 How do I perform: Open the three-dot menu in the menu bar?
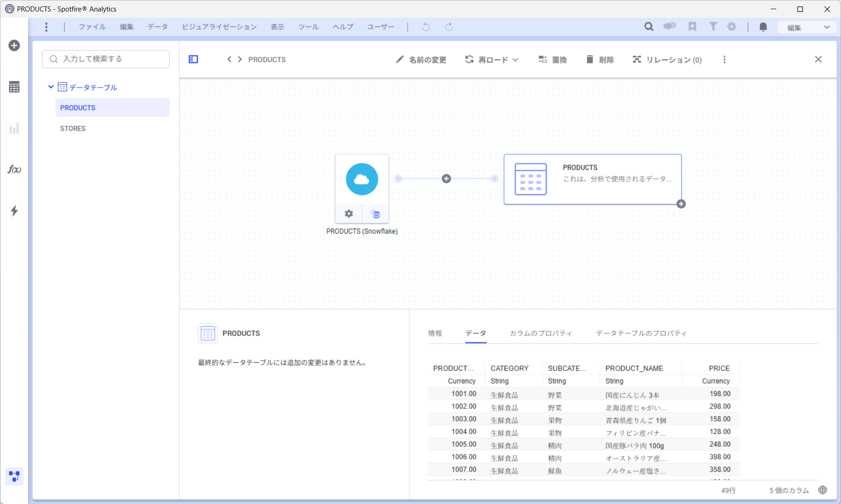click(x=46, y=27)
